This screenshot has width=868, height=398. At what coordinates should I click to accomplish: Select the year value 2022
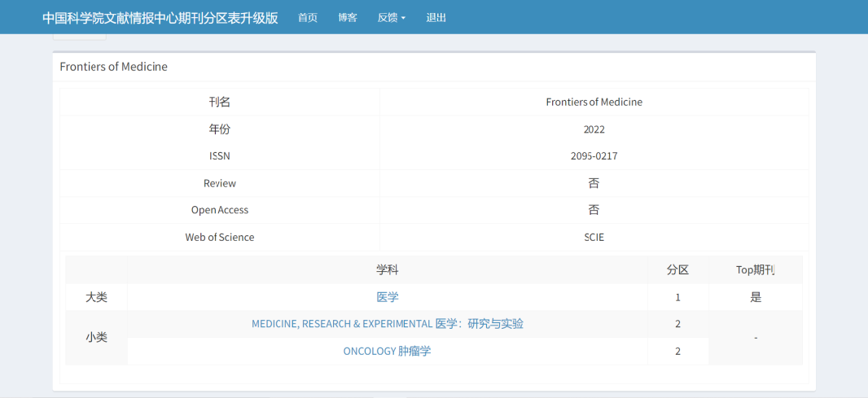click(594, 129)
